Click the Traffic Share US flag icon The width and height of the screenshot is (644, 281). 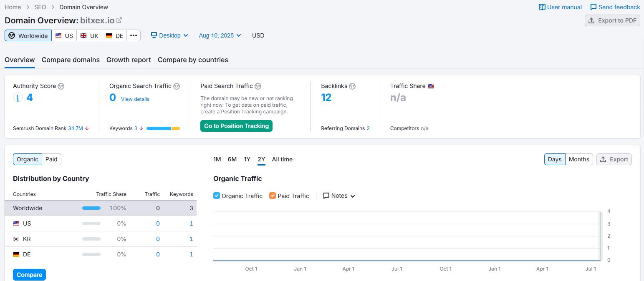pyautogui.click(x=431, y=86)
